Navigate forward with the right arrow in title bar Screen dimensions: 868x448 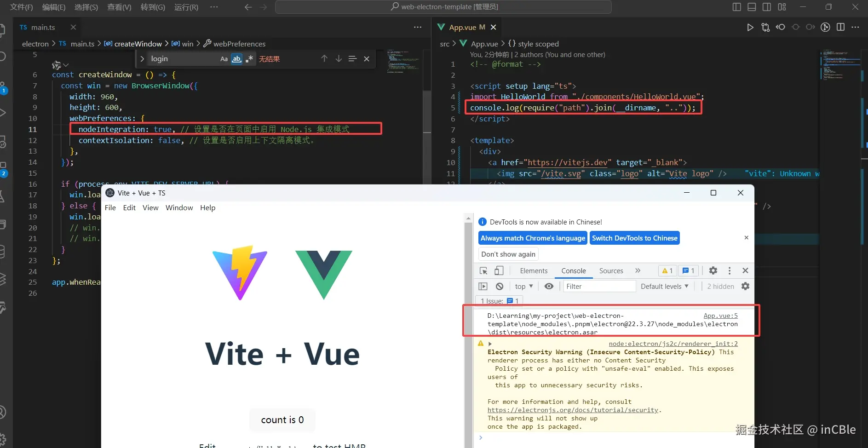[x=263, y=7]
